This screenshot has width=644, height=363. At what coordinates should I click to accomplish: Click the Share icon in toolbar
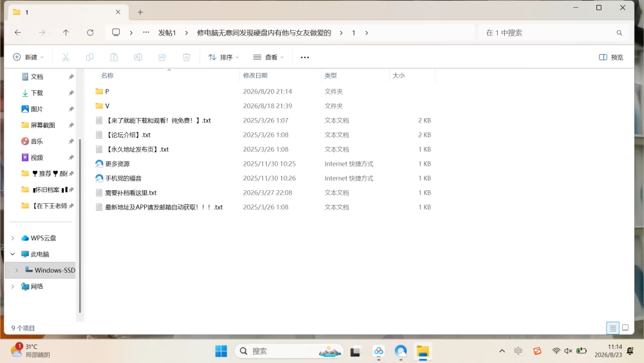tap(162, 57)
